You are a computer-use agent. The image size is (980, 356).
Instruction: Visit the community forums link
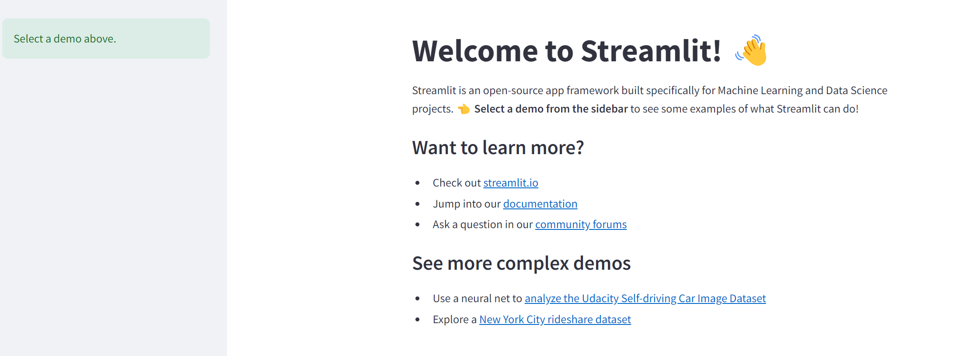[581, 224]
